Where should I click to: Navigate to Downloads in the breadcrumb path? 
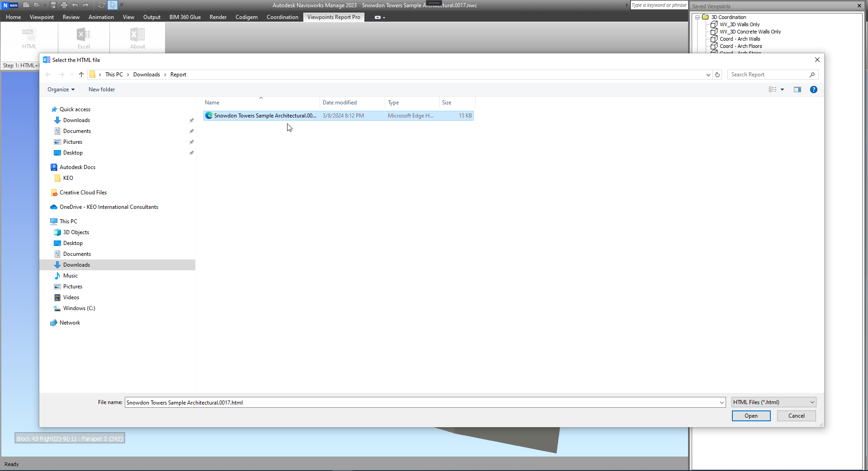point(146,75)
